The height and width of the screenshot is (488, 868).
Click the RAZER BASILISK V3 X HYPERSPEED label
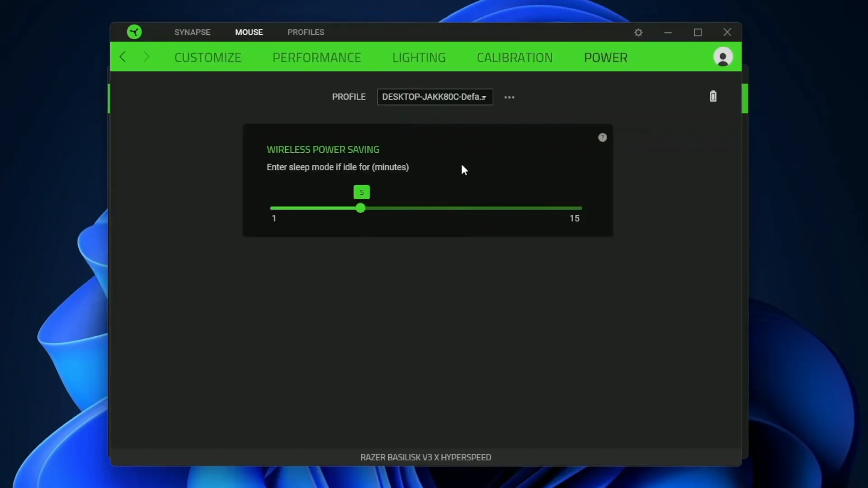coord(425,457)
